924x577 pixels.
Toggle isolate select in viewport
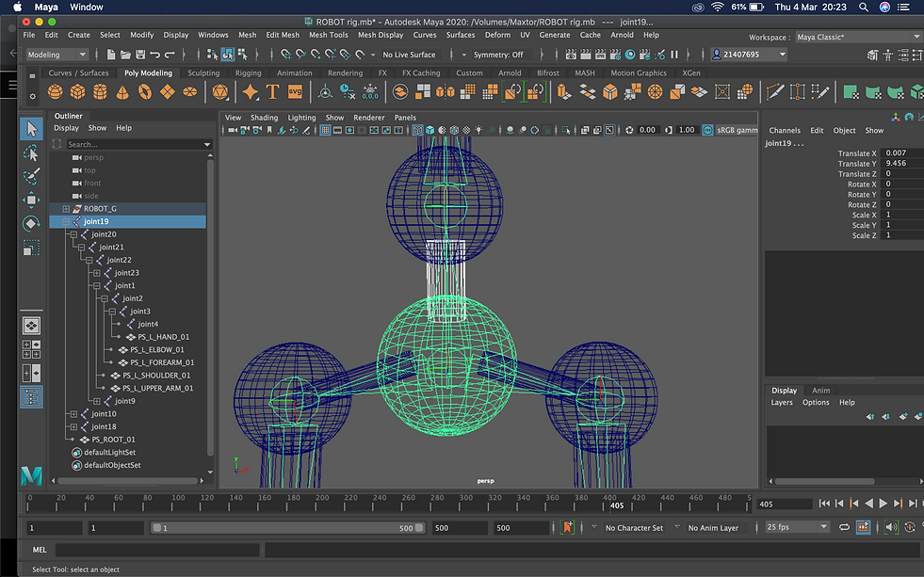[565, 130]
